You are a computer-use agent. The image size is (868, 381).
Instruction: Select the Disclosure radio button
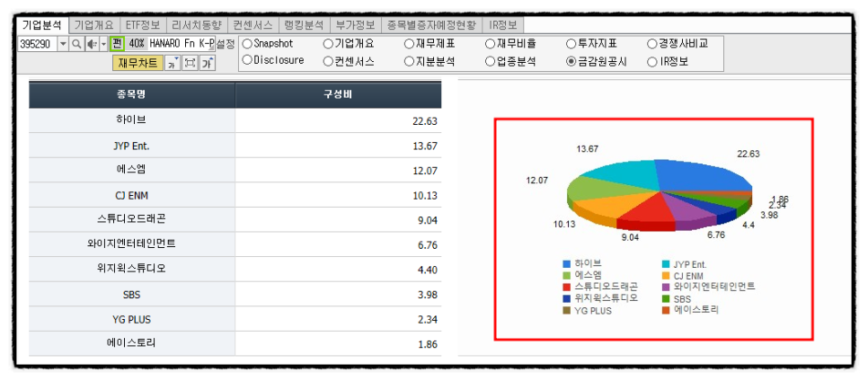pyautogui.click(x=247, y=61)
